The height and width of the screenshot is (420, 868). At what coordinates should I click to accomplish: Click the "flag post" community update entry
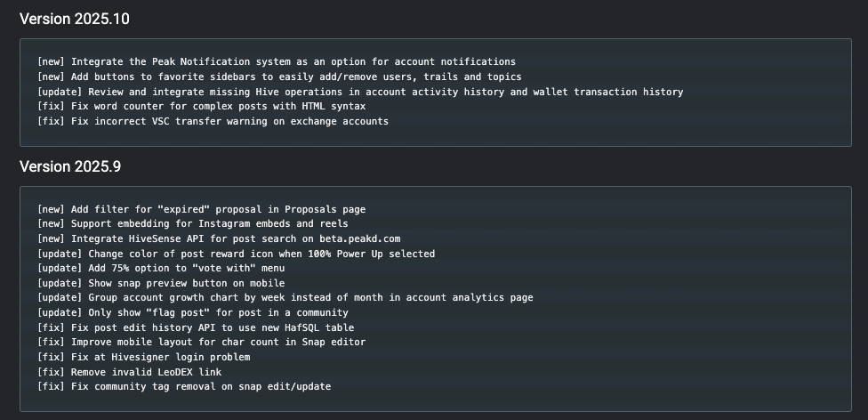coord(192,312)
